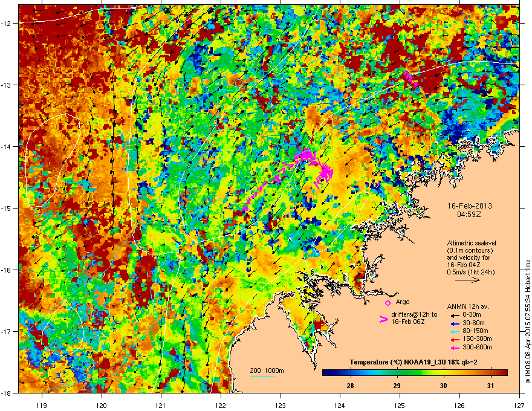Click the longitude axis label 120
The width and height of the screenshot is (532, 411).
(102, 405)
